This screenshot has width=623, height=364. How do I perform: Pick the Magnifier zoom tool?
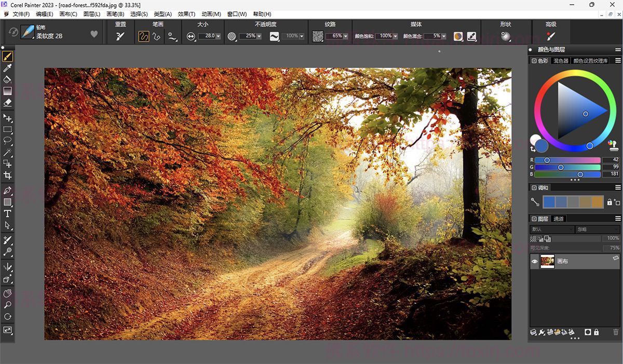coord(7,305)
